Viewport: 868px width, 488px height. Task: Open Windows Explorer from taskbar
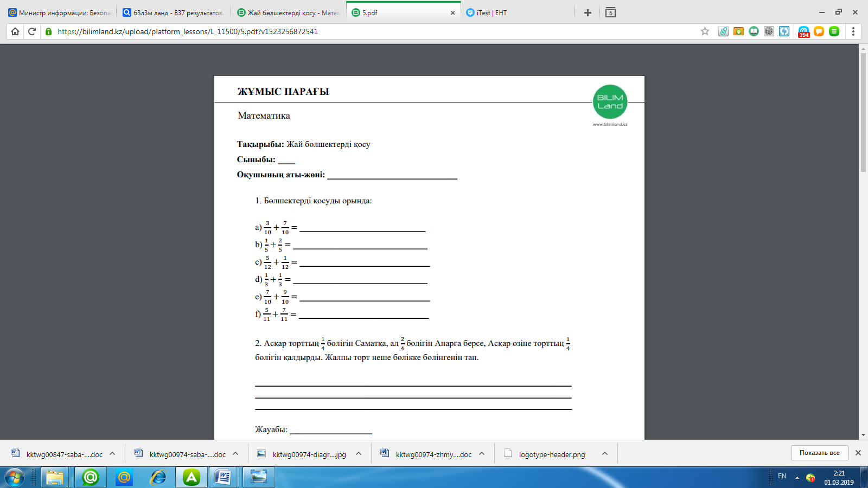coord(55,478)
